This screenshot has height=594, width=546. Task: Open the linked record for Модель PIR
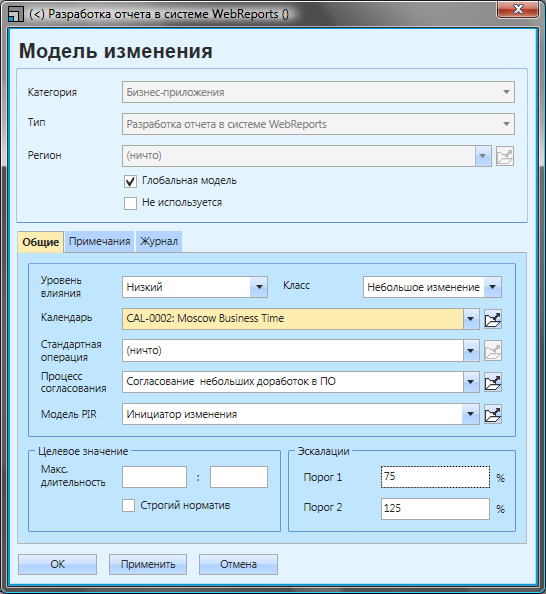coord(493,414)
